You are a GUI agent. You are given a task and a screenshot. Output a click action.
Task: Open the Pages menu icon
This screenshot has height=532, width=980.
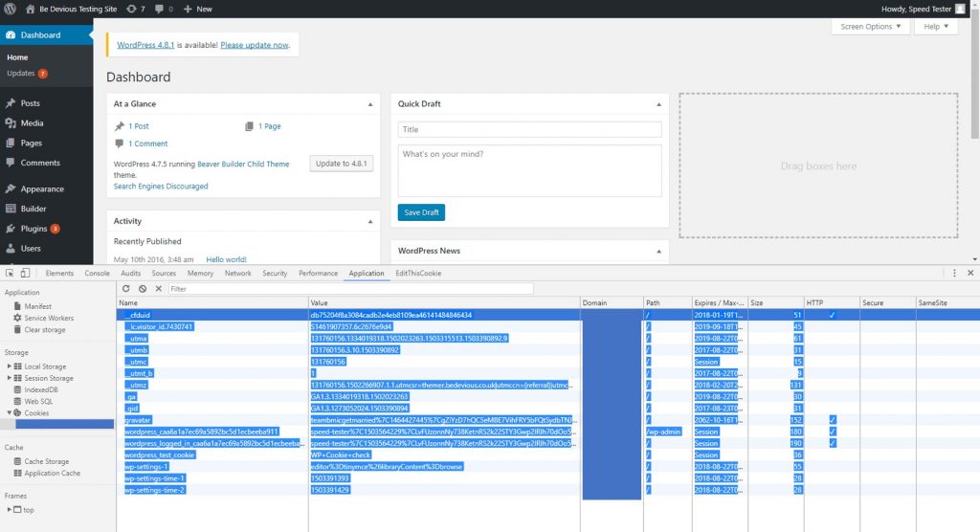(x=11, y=143)
